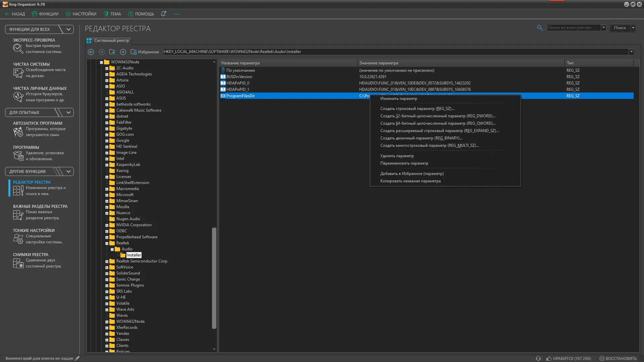Click the notification bell icon
The image size is (644, 362).
tap(163, 14)
